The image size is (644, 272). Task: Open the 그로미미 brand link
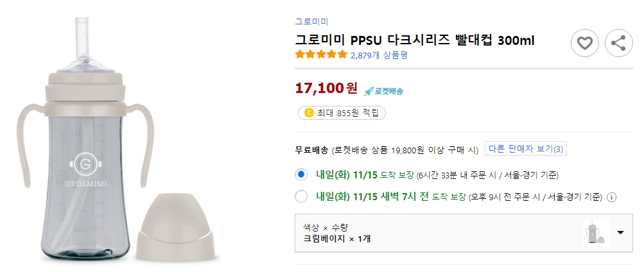[311, 21]
